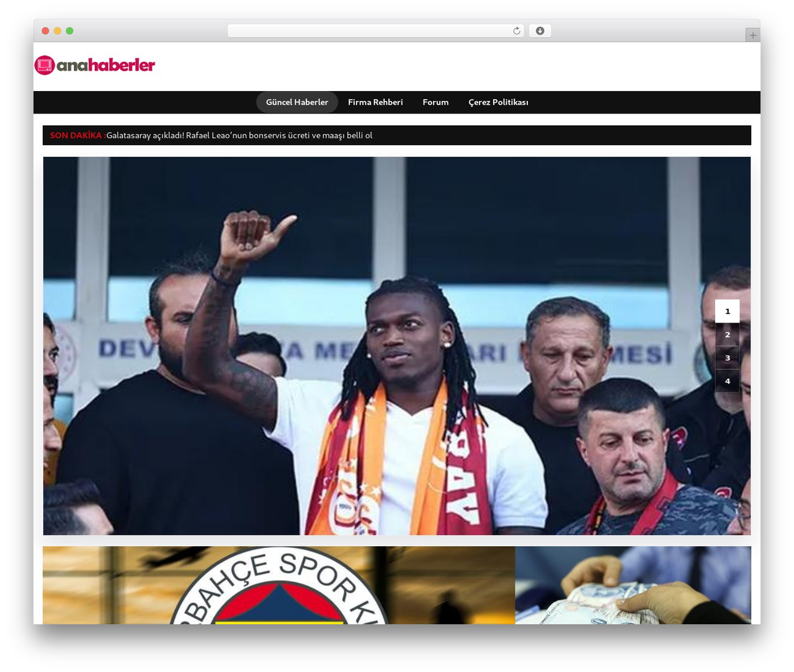
Task: Open the Güncel Haberler menu item
Action: coord(297,102)
